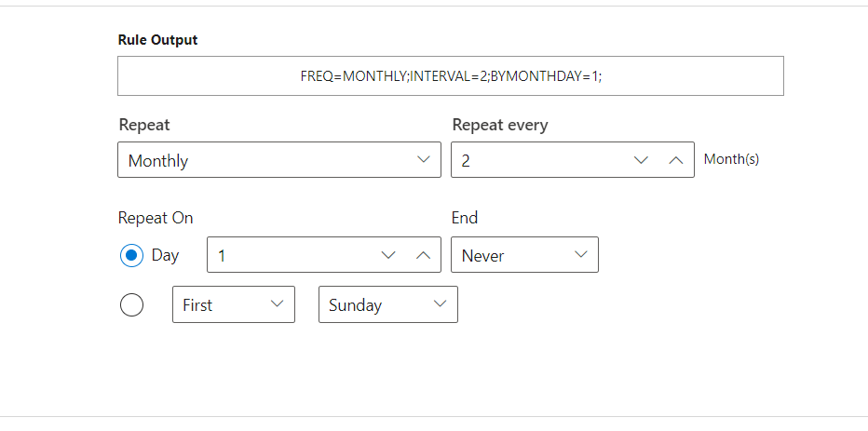Viewport: 868px width, 431px height.
Task: Click the Day radio label text
Action: coord(165,255)
